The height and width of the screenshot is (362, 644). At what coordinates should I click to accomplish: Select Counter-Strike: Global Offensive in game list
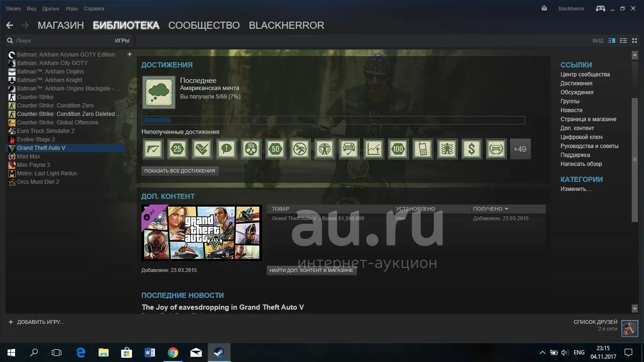[58, 123]
